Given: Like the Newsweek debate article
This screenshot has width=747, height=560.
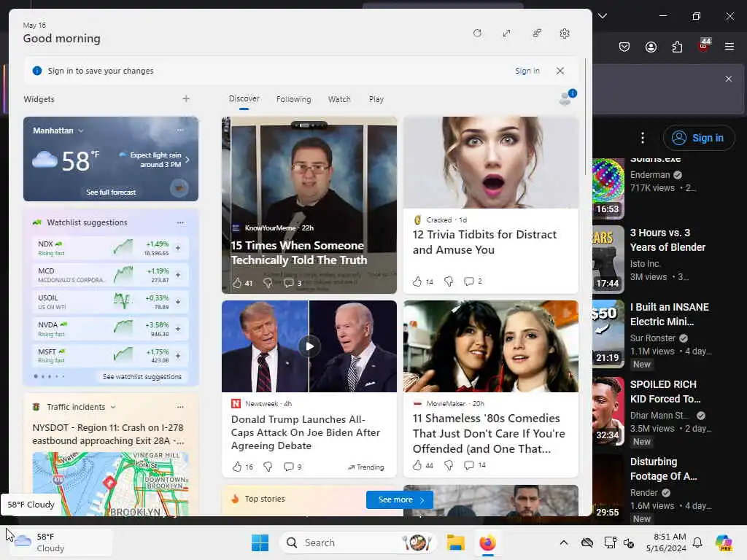Looking at the screenshot, I should [x=237, y=467].
